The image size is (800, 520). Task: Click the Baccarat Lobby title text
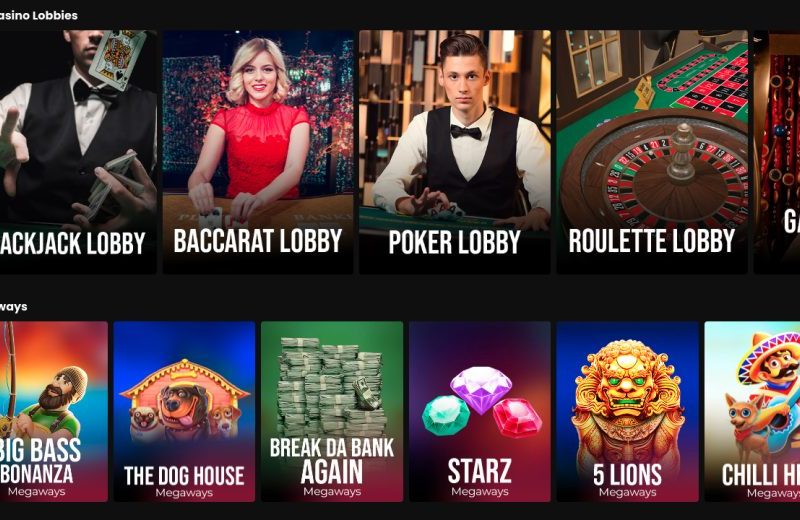(x=258, y=241)
